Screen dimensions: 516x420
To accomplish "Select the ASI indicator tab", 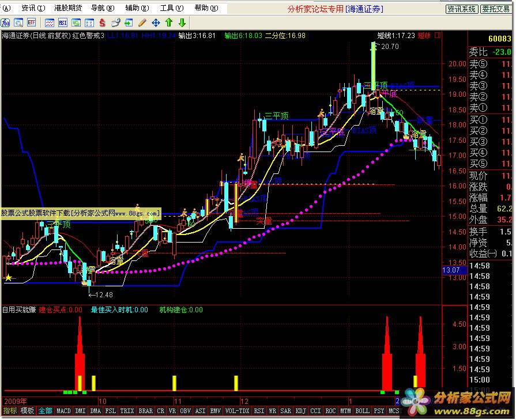I will (201, 410).
